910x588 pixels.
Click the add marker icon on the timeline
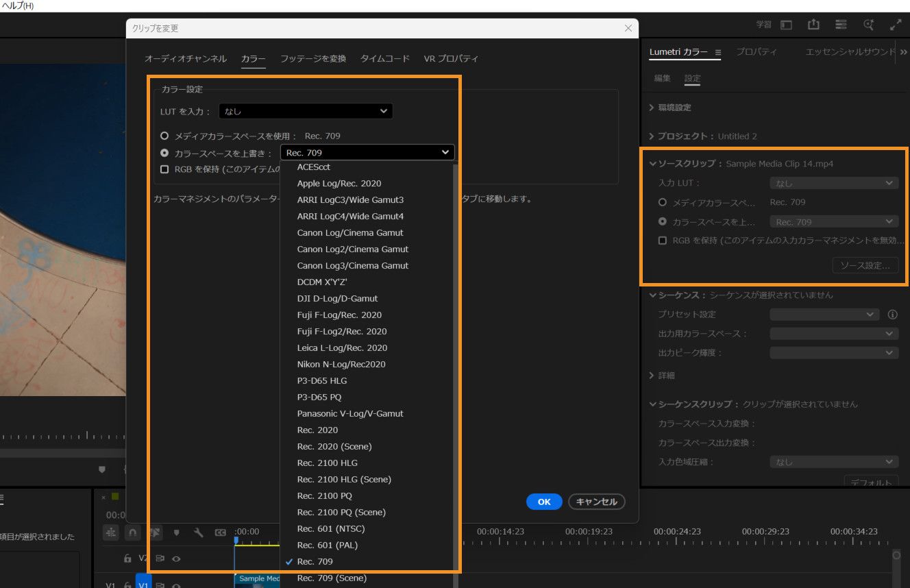click(176, 532)
